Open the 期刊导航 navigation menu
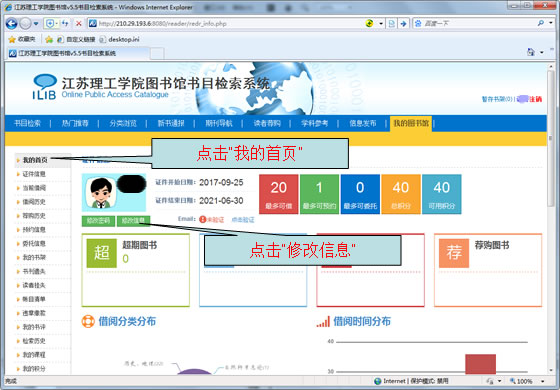 click(x=219, y=124)
